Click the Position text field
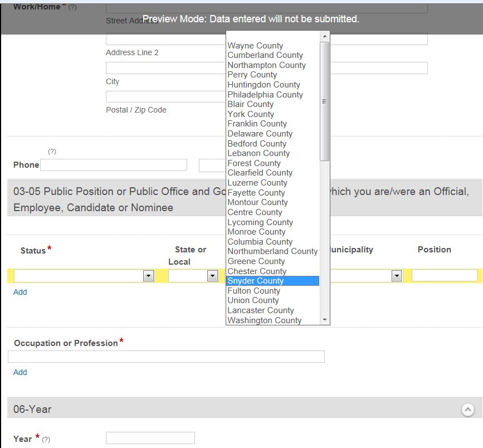Viewport: 483px width, 448px height. click(x=444, y=275)
